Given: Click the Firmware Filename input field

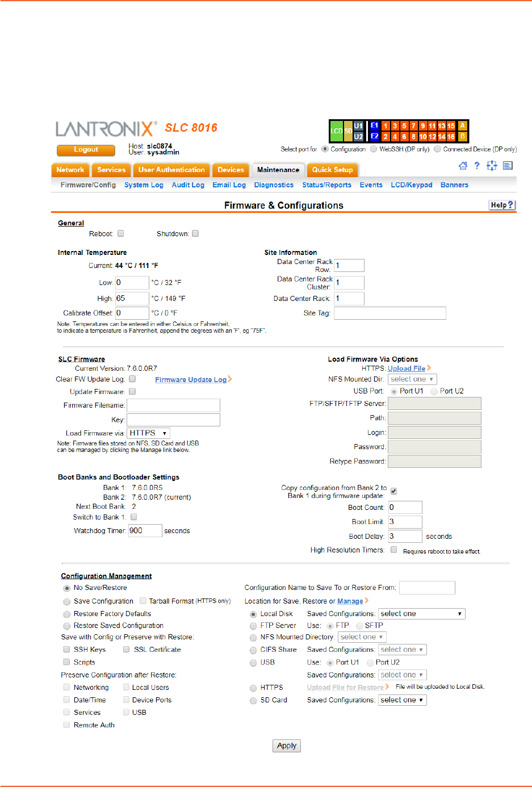Looking at the screenshot, I should tap(173, 405).
